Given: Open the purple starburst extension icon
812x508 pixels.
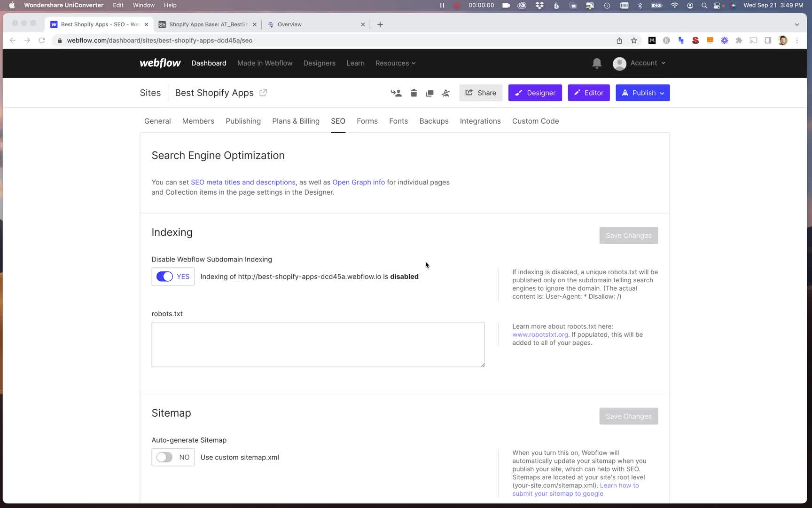Looking at the screenshot, I should [725, 40].
